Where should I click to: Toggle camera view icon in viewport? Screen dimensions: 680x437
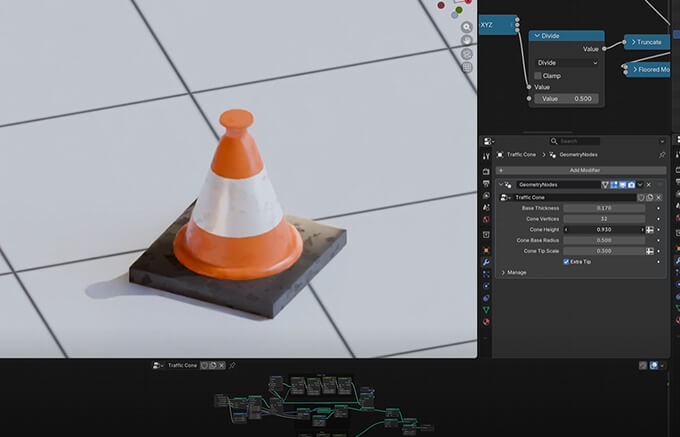(x=467, y=54)
